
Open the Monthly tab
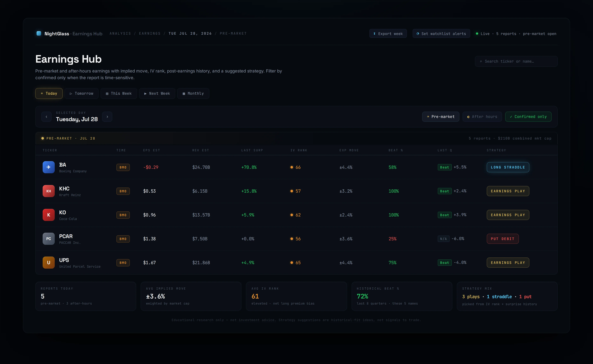pos(193,93)
